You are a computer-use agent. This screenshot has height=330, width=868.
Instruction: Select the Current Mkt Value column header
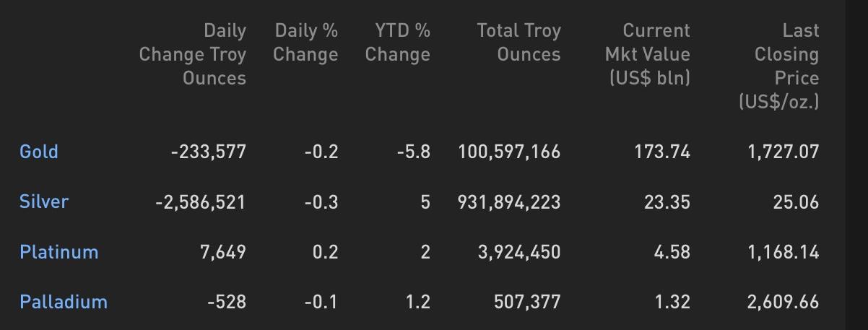click(x=648, y=55)
